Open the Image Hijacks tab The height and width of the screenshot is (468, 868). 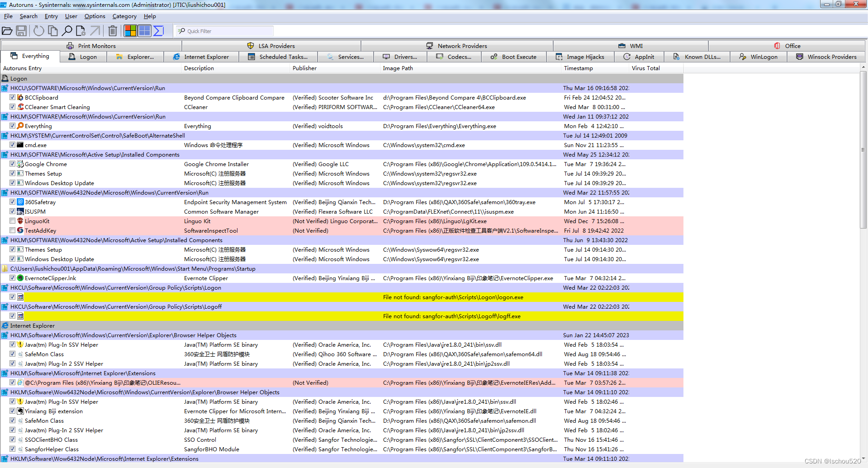click(580, 57)
